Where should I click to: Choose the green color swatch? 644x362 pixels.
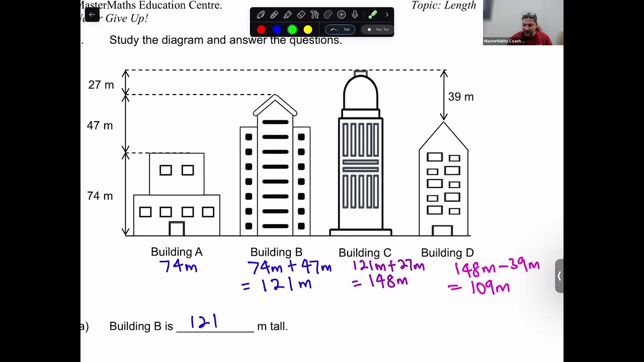292,30
